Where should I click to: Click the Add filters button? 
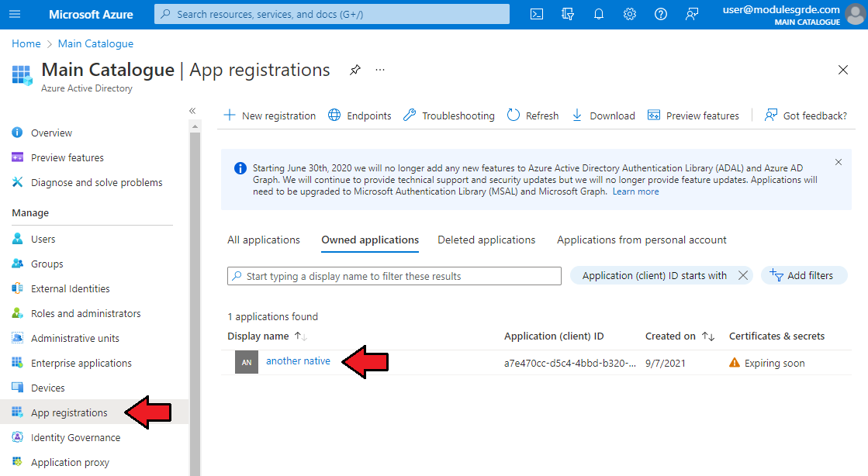click(804, 275)
